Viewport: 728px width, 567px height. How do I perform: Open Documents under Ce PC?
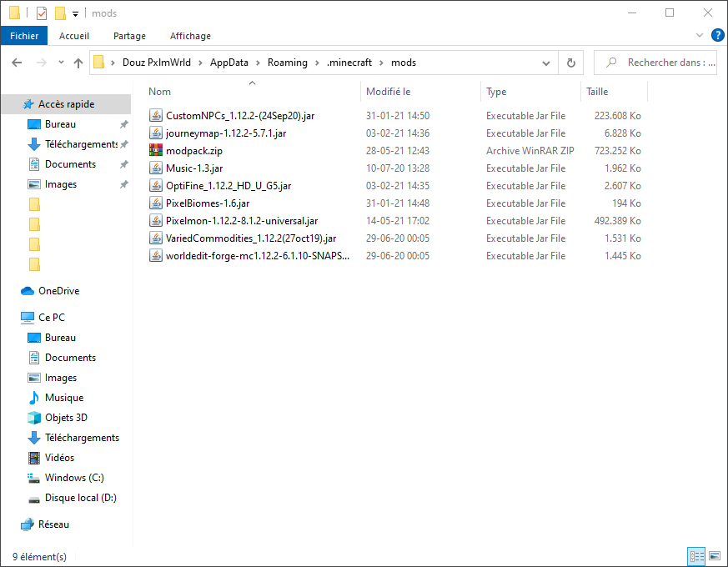click(x=62, y=358)
